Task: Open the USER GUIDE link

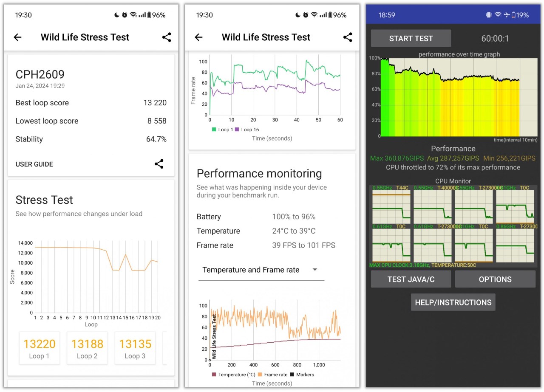Action: [x=34, y=164]
